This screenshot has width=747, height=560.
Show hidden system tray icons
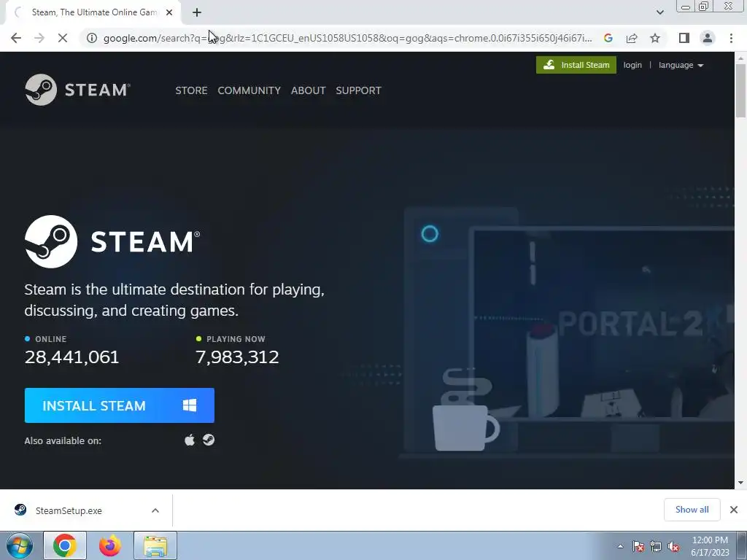pos(620,546)
